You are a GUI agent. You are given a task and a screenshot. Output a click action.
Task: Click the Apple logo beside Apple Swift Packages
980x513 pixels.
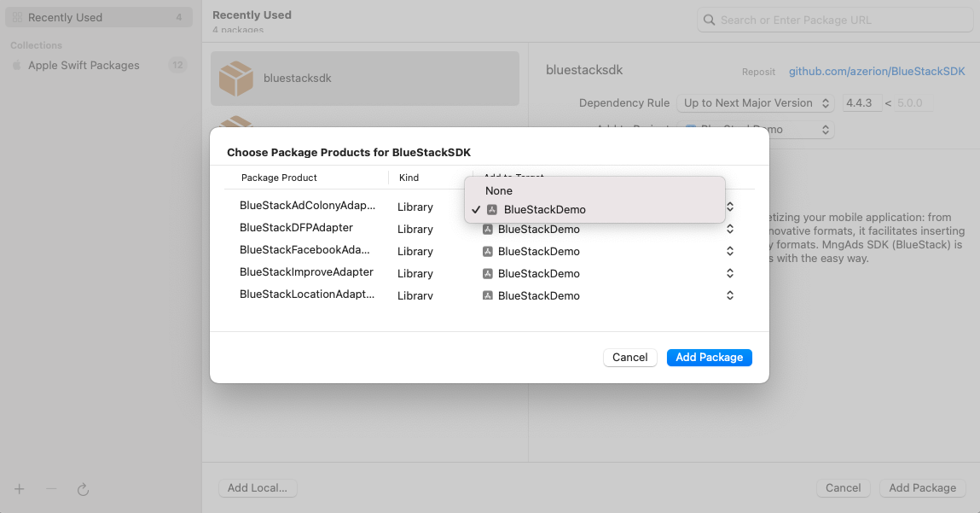(x=17, y=65)
